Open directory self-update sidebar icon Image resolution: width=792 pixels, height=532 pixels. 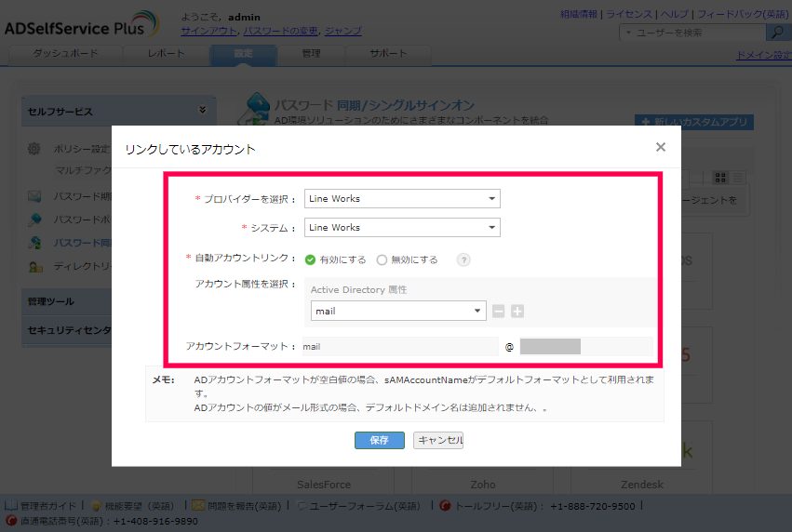(35, 267)
